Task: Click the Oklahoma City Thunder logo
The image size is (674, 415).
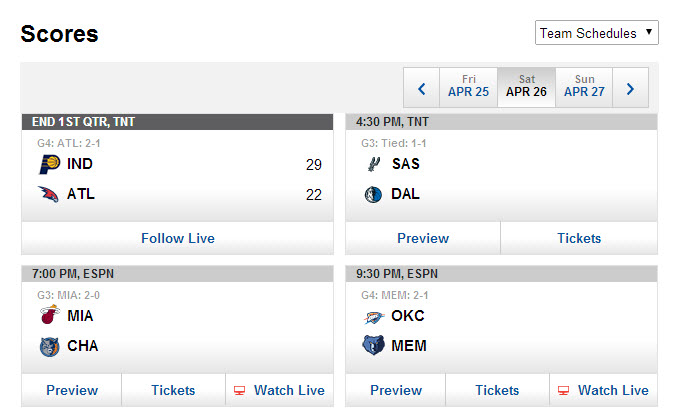Action: click(x=373, y=316)
